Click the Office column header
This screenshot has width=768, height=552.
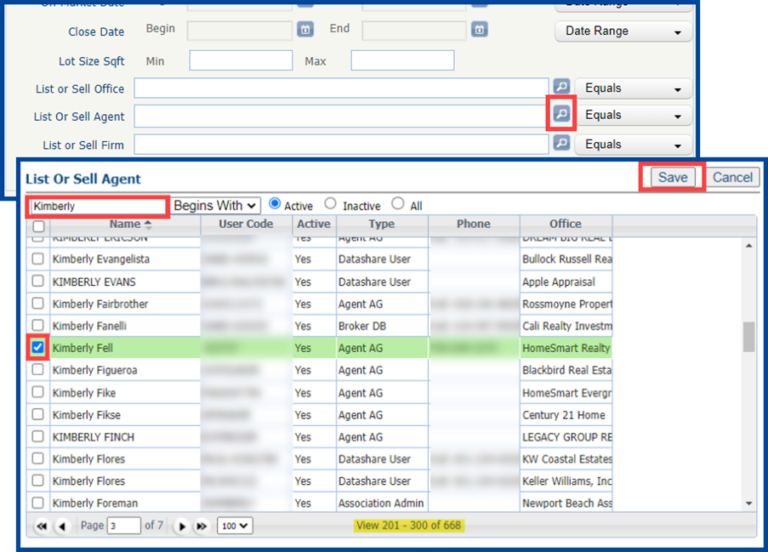(x=565, y=224)
